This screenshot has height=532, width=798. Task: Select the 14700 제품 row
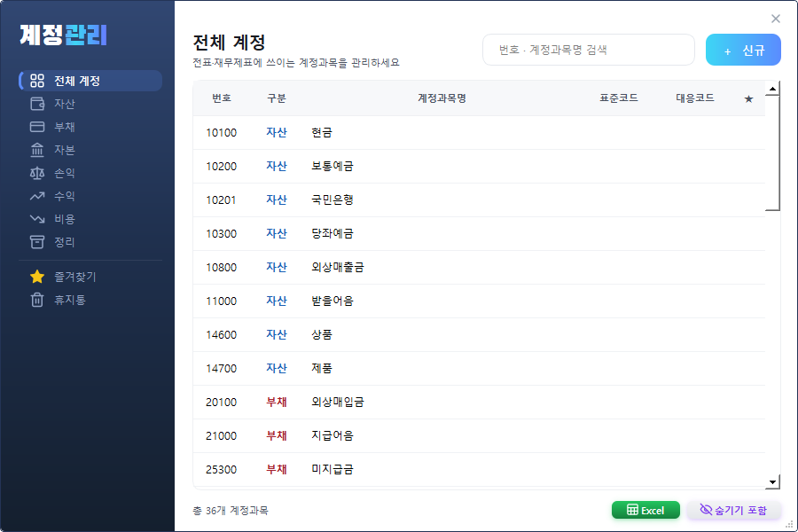[x=479, y=369]
